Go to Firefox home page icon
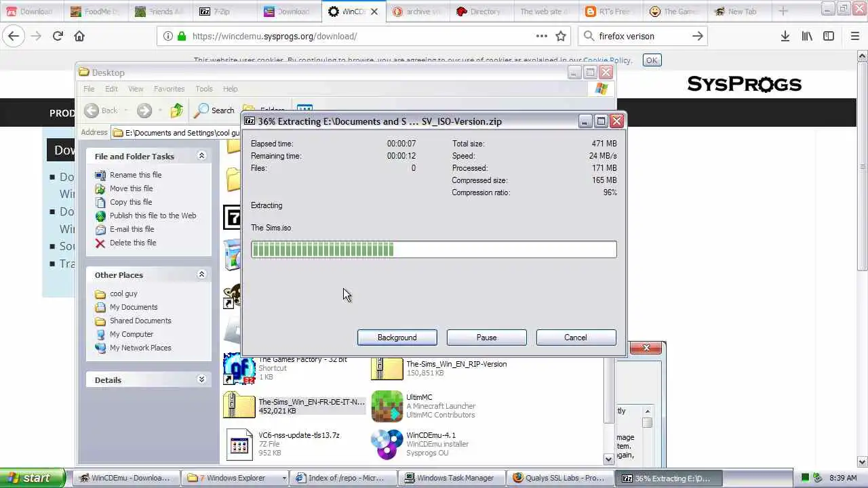The image size is (868, 488). (x=79, y=36)
